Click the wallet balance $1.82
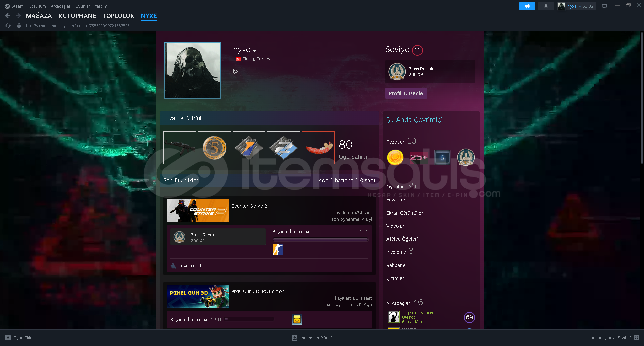 [588, 6]
